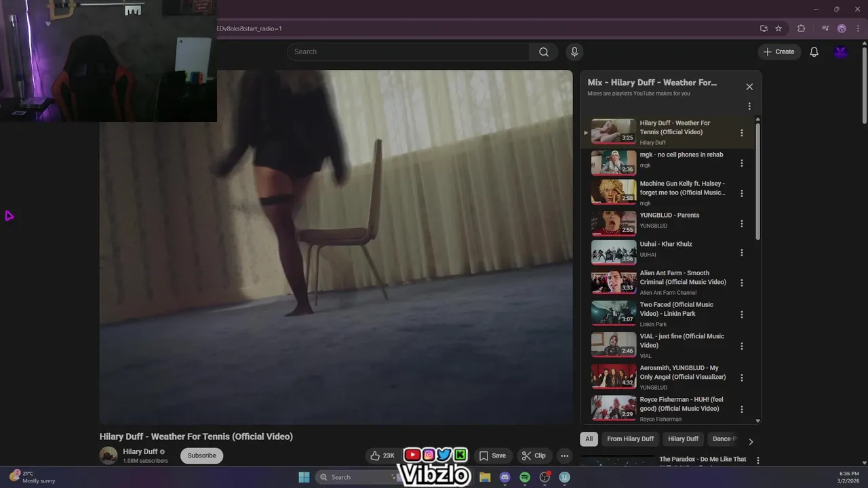Open options for 'YUNGBLUD - Parents' row
The width and height of the screenshot is (868, 488).
(x=741, y=224)
